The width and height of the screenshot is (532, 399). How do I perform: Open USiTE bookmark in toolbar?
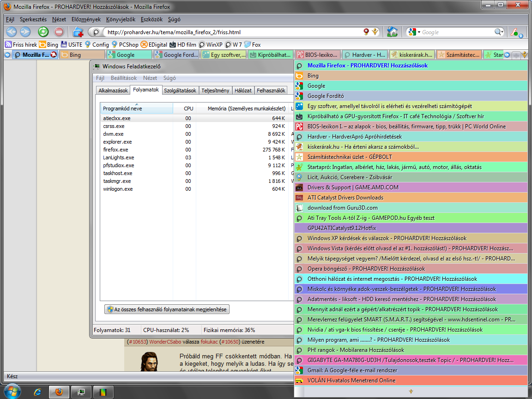tap(72, 44)
